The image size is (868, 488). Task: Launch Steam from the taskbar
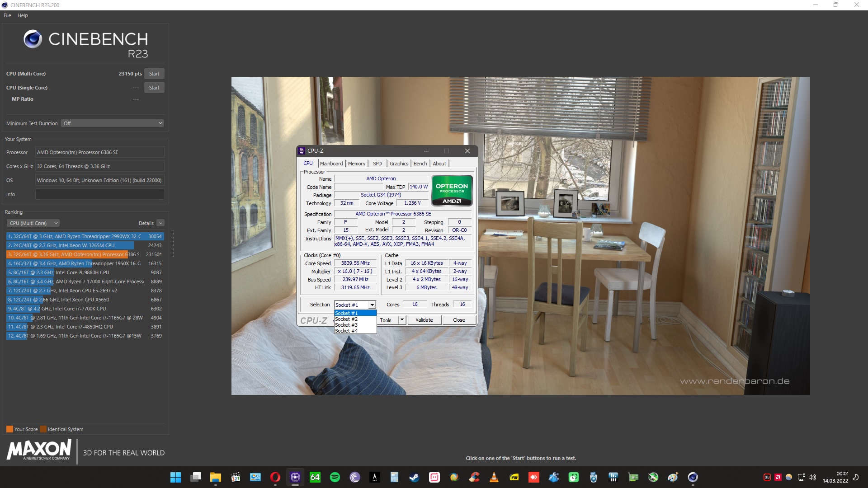point(414,477)
